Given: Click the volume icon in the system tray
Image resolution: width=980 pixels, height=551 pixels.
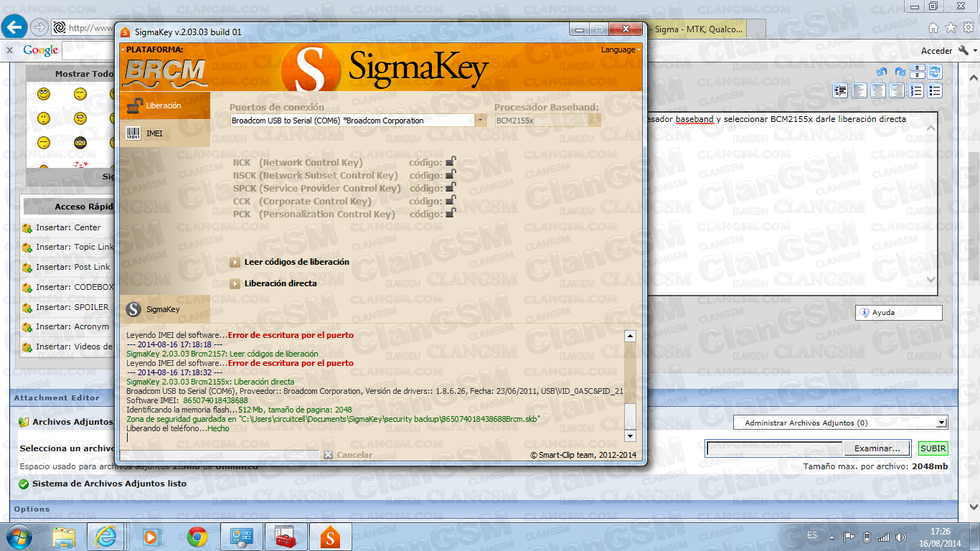Looking at the screenshot, I should pyautogui.click(x=900, y=536).
